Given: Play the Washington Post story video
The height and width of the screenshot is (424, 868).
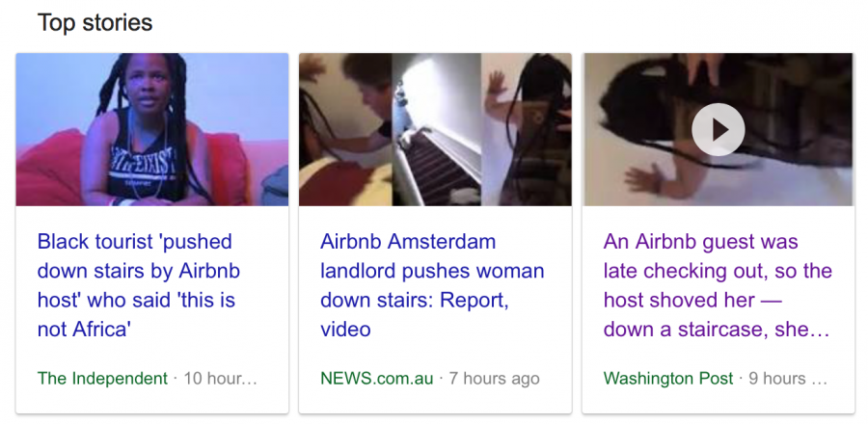Looking at the screenshot, I should tap(718, 129).
